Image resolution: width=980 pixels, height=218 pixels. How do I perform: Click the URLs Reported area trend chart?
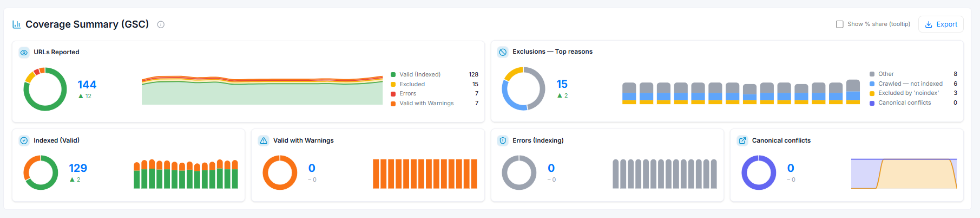pyautogui.click(x=262, y=89)
